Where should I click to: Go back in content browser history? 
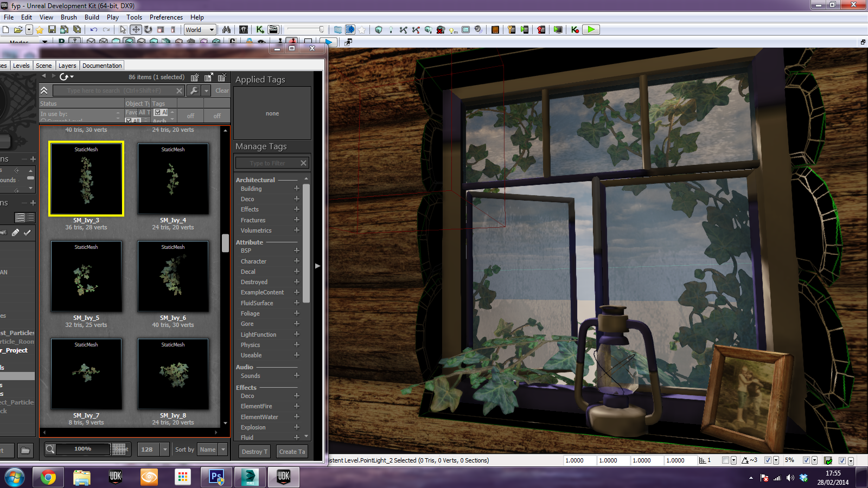pos(44,76)
